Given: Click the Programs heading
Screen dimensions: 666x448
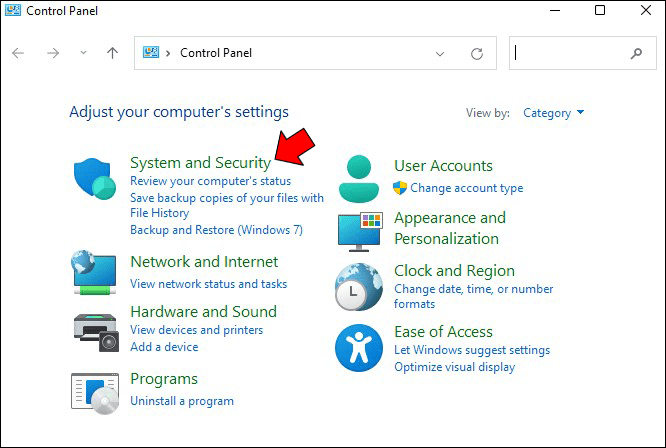Looking at the screenshot, I should (x=164, y=379).
